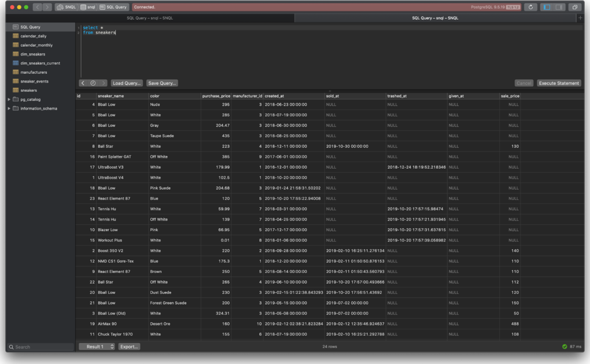This screenshot has width=590, height=364.
Task: Select the sneaker_events table icon
Action: click(16, 81)
